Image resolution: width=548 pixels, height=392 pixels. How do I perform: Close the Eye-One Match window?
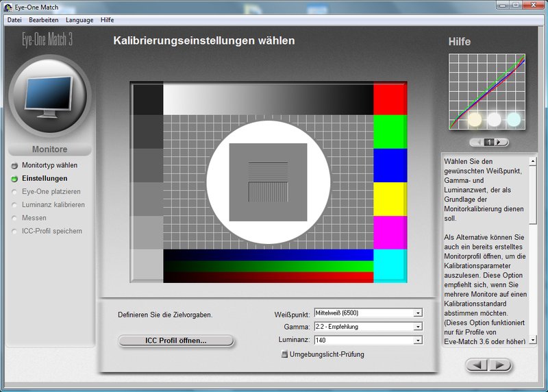(x=534, y=5)
